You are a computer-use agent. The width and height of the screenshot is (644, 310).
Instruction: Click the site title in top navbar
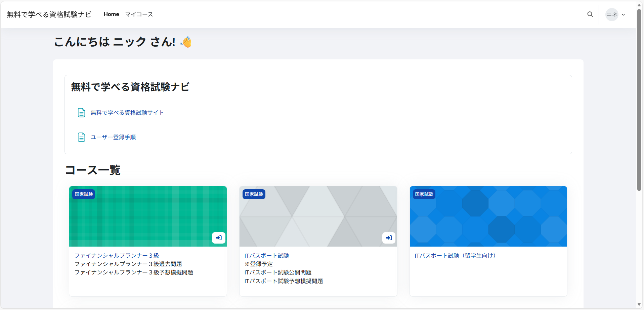[x=49, y=14]
